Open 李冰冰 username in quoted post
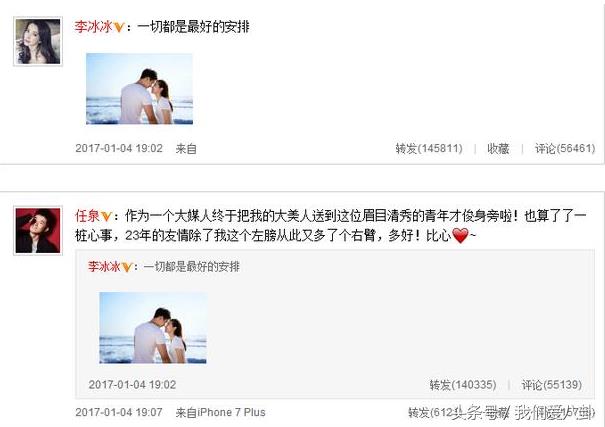 tap(105, 267)
